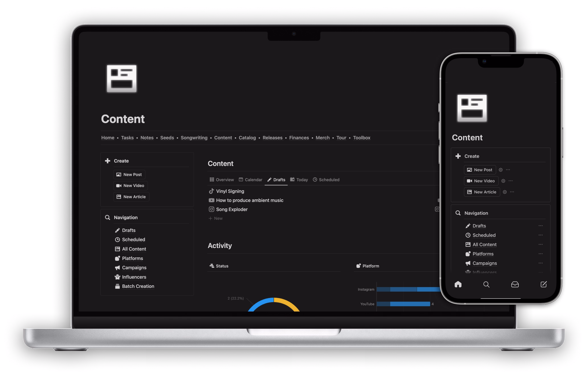588x374 pixels.
Task: Open Home tab icon on phone
Action: click(x=458, y=284)
